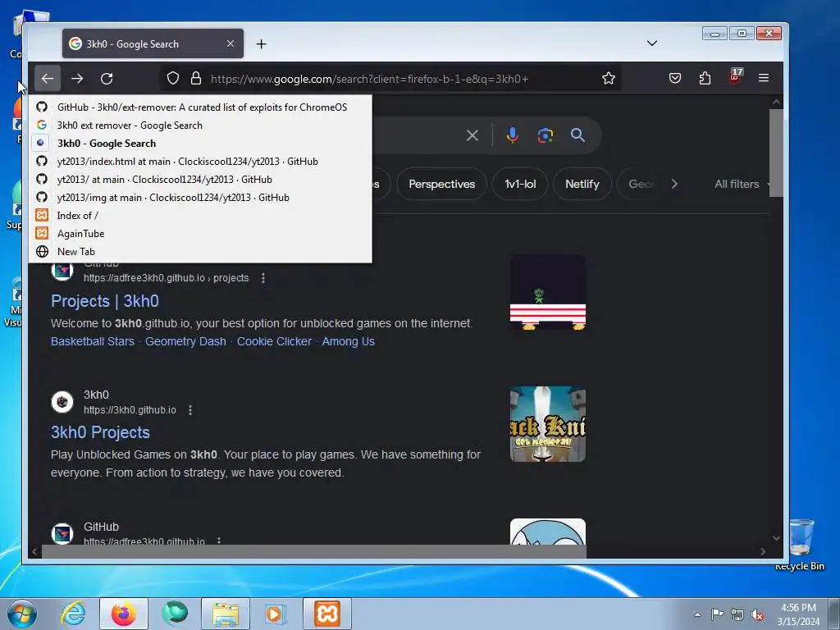Launch Internet Explorer from the taskbar

coord(73,614)
